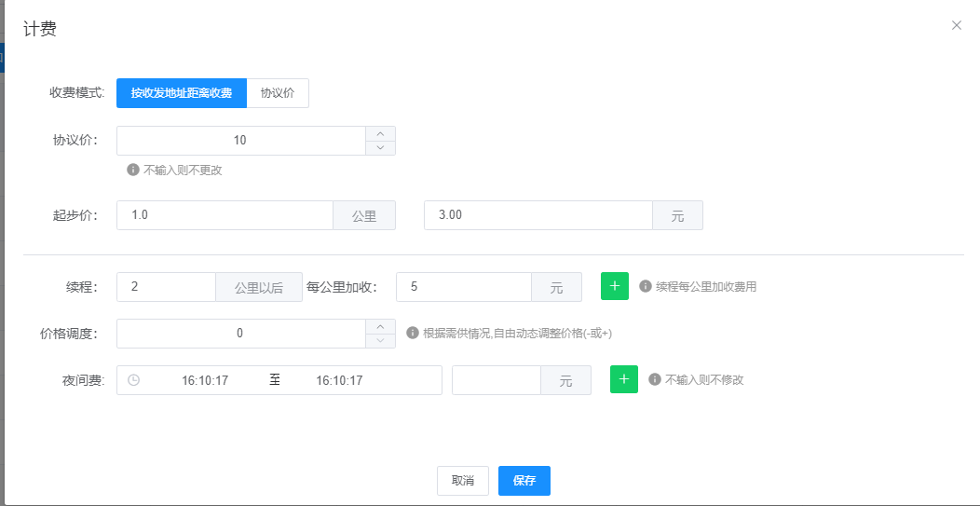Click the green plus button beside 续程 row

point(615,286)
